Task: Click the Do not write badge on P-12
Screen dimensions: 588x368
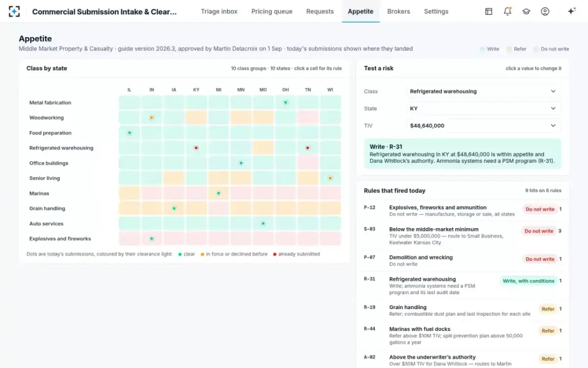Action: coord(539,209)
